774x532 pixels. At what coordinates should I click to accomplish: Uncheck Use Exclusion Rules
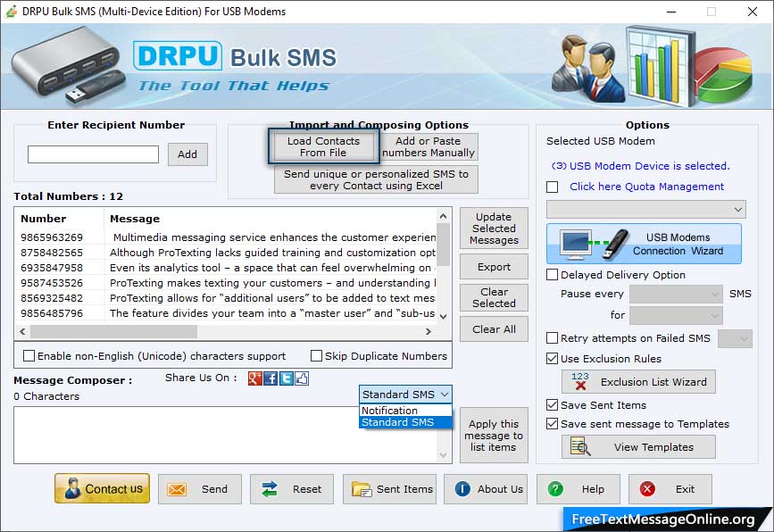pos(553,359)
